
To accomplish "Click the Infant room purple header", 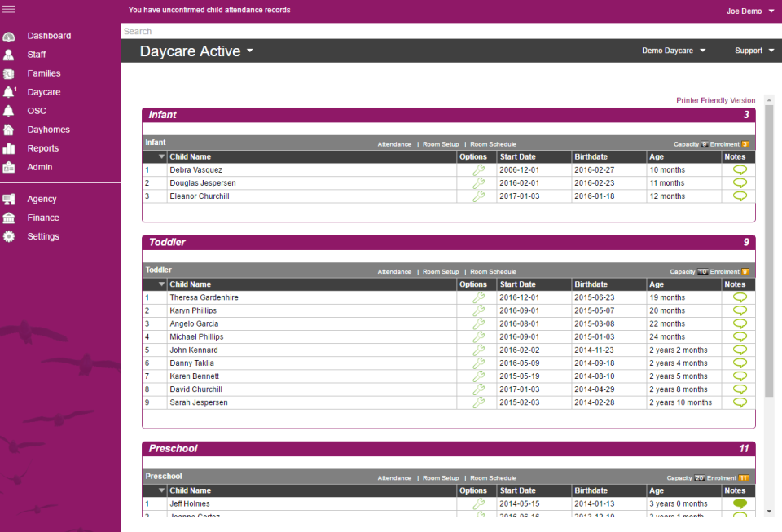I will (x=448, y=115).
